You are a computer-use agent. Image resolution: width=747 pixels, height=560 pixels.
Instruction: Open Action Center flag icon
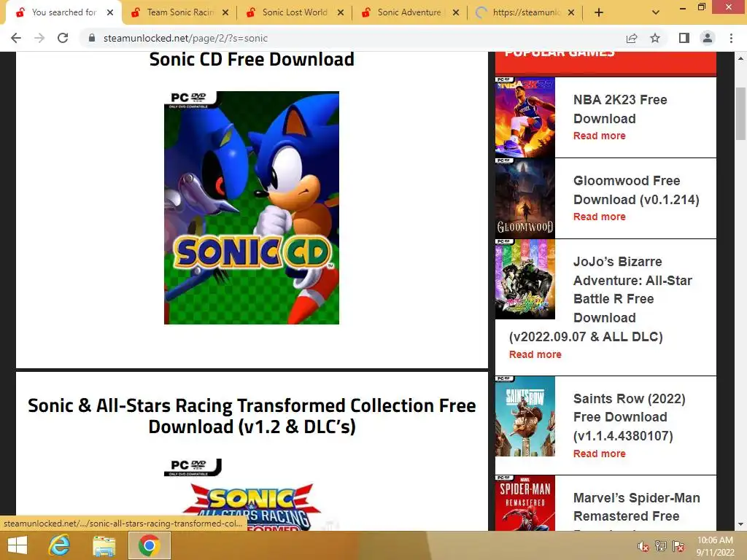tap(678, 546)
